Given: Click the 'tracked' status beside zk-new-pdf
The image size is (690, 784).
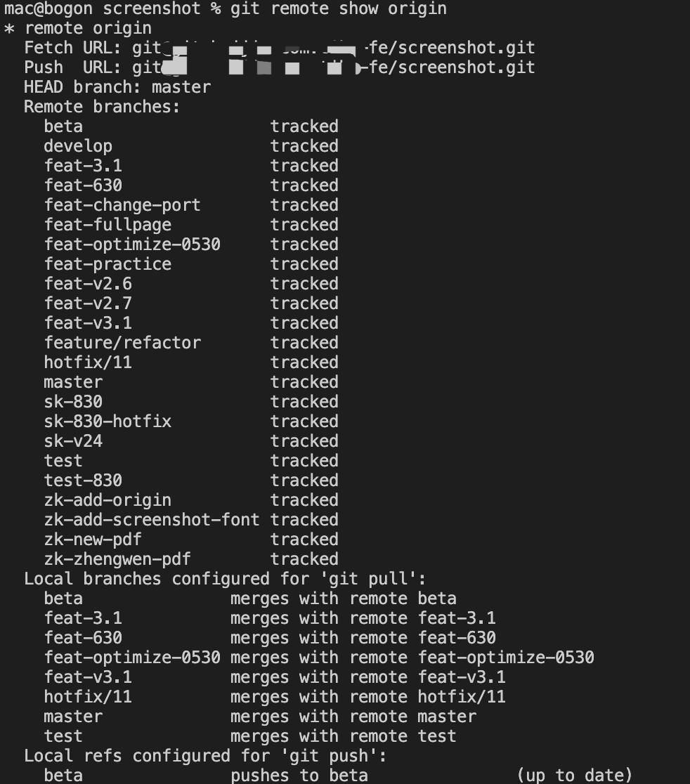Looking at the screenshot, I should [304, 540].
